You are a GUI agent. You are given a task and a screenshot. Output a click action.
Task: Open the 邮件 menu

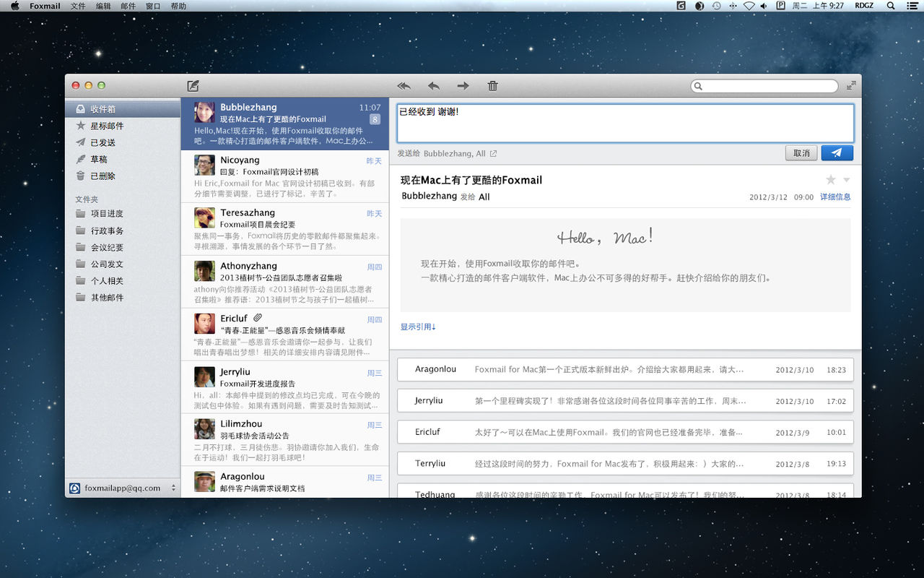[128, 6]
